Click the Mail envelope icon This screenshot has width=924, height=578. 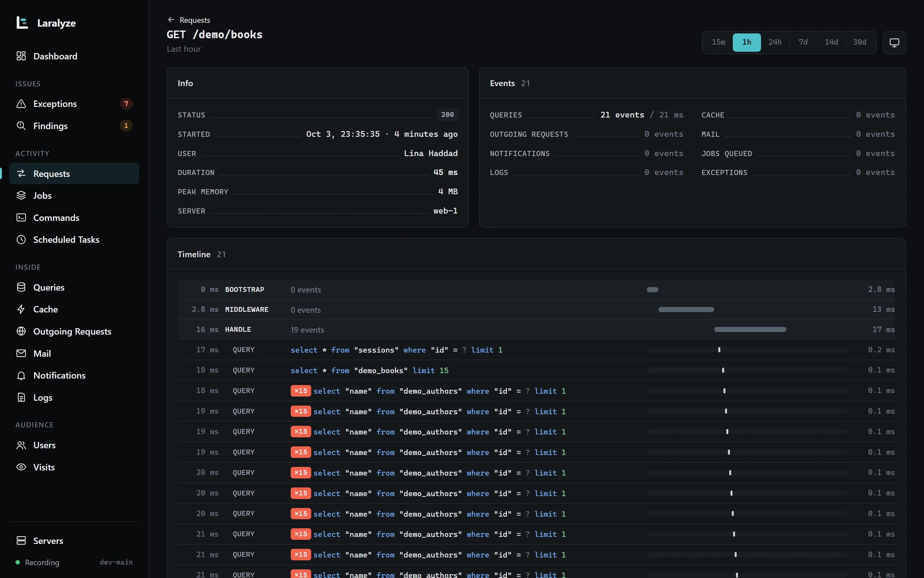tap(21, 353)
